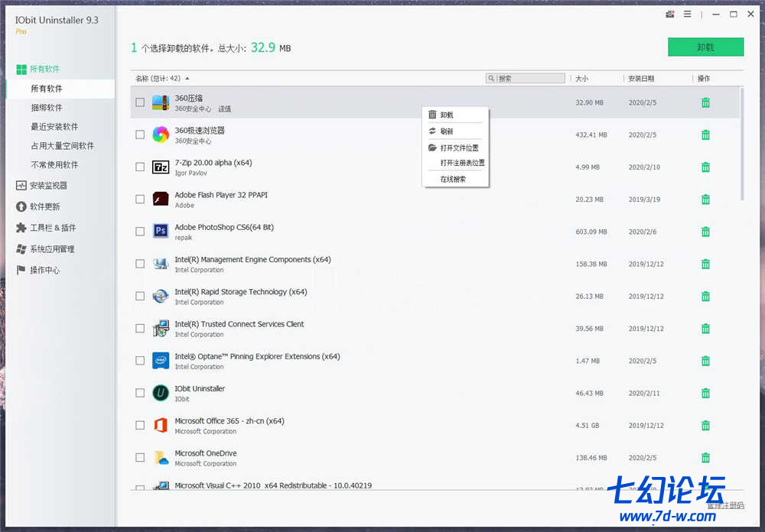Viewport: 765px width, 532px height.
Task: Choose 刷新 from the context menu
Action: tap(455, 131)
